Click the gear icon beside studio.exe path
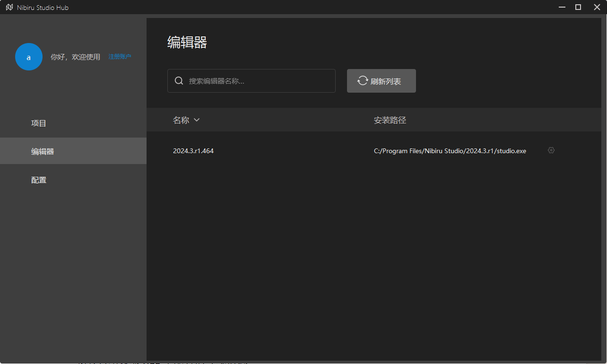 551,150
